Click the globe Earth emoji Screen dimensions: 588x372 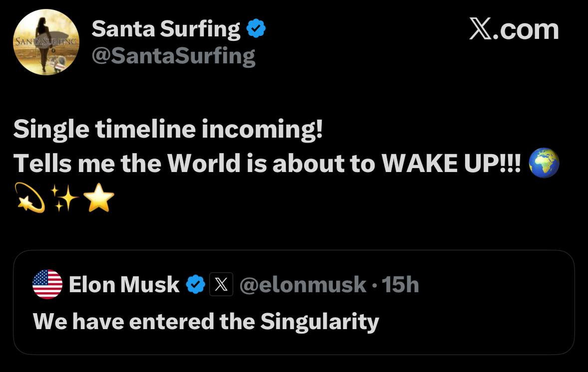tap(543, 163)
